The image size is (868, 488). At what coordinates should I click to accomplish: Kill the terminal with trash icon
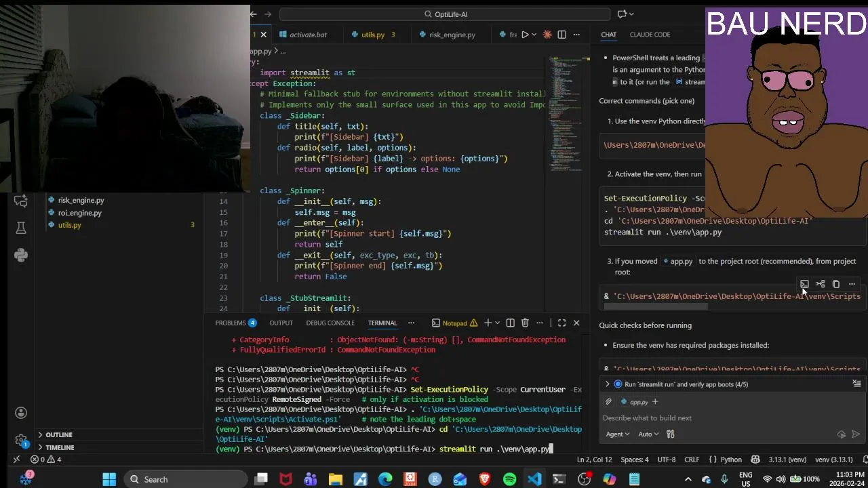[525, 323]
